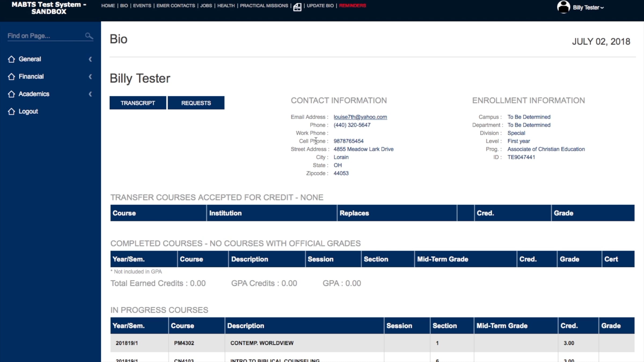Expand the Academics sidebar chevron

pyautogui.click(x=90, y=94)
